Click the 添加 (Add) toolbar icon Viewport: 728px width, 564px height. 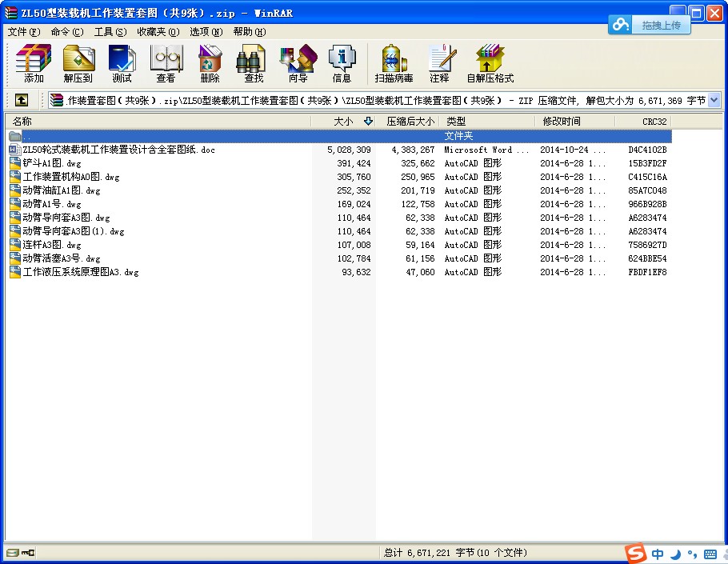pos(34,64)
